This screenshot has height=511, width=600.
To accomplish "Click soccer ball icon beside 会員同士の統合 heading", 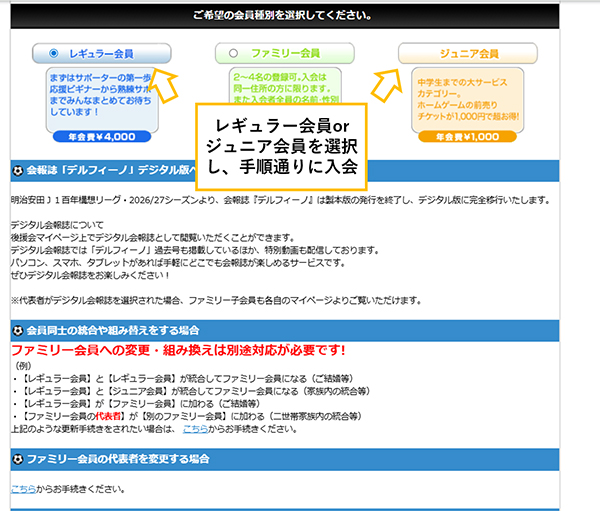I will click(x=17, y=330).
